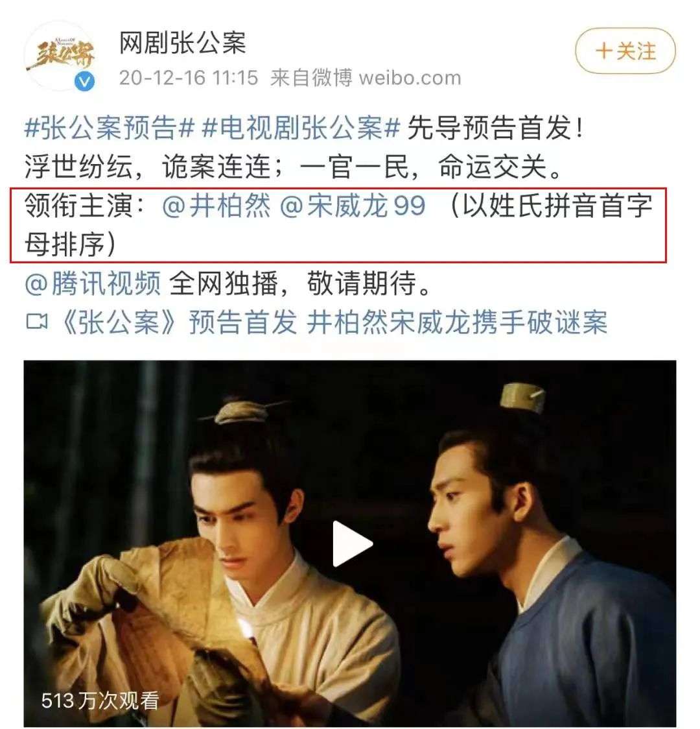Open the @腾讯视频 mention

click(x=93, y=283)
